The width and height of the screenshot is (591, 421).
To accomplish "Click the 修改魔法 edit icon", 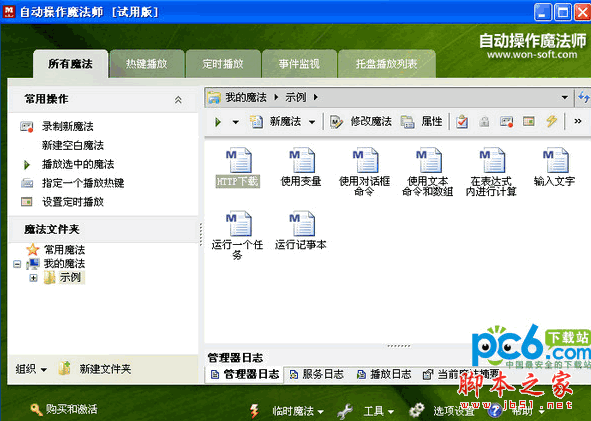I will pos(336,122).
